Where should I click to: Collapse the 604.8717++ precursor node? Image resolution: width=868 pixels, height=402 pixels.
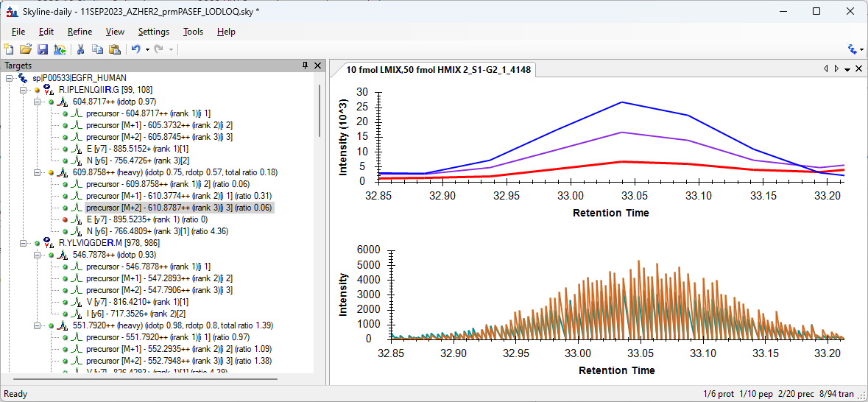pyautogui.click(x=38, y=102)
